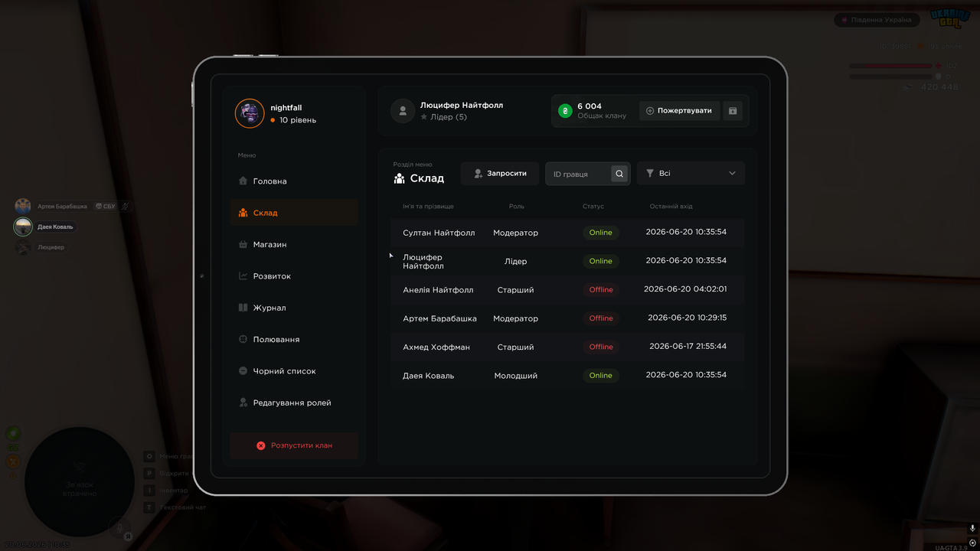The image size is (980, 551).
Task: Click the orange hunger fork icon
Action: (x=14, y=461)
